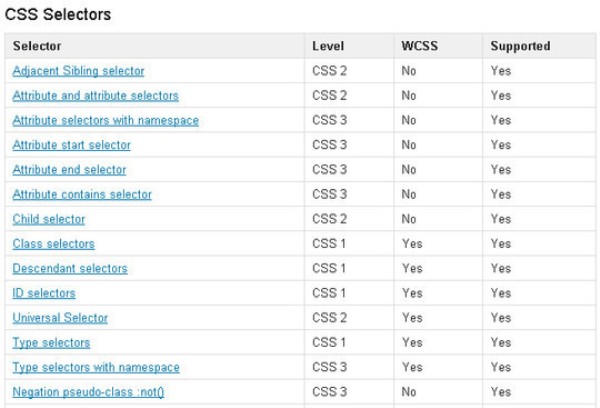Viewport: 600px width, 408px height.
Task: Open Attribute and attribute selectors link
Action: pyautogui.click(x=95, y=96)
